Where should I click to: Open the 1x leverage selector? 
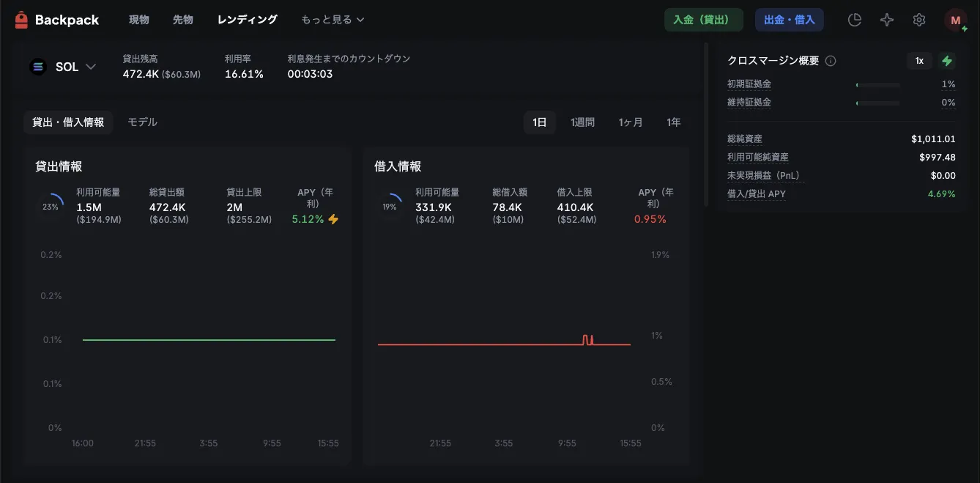919,61
